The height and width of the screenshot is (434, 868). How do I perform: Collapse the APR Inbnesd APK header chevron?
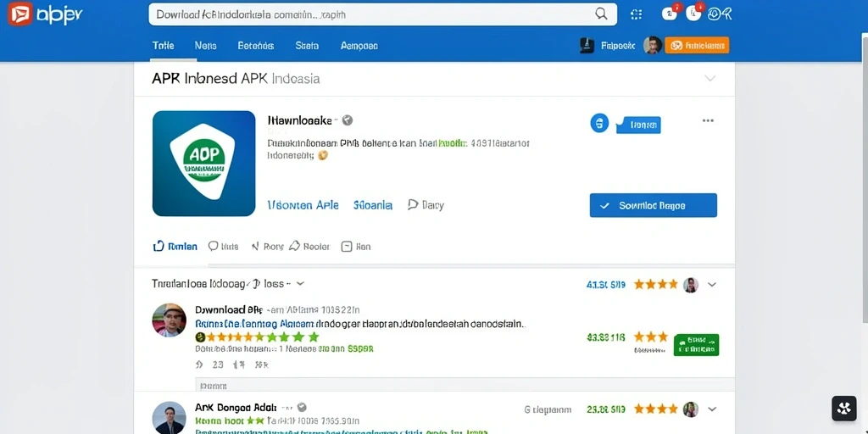pos(709,79)
